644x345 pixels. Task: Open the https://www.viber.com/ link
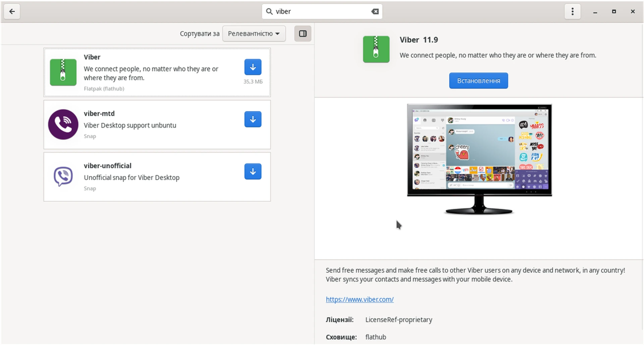[360, 299]
